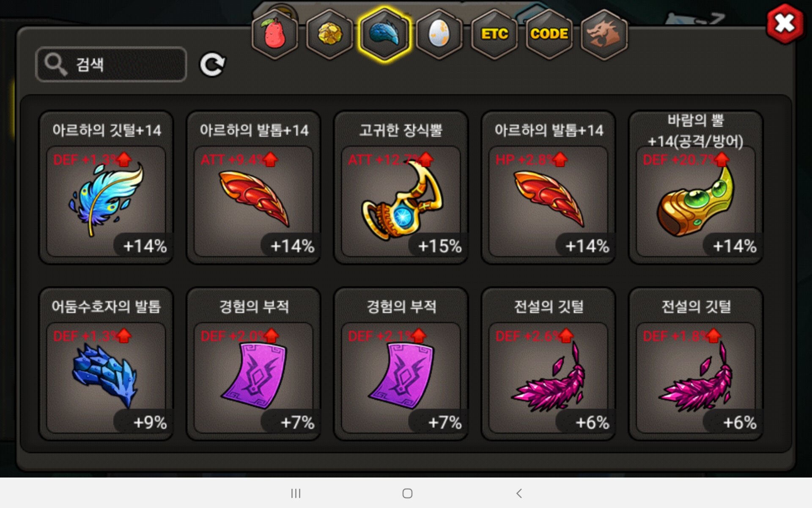
Task: Select the 바람의 뿔 green gem horn
Action: [x=696, y=188]
